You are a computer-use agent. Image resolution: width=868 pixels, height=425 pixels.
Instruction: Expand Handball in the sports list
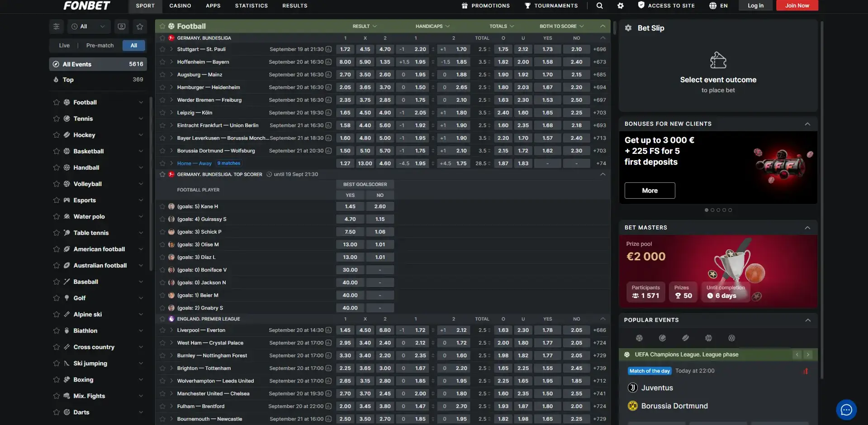tap(141, 167)
